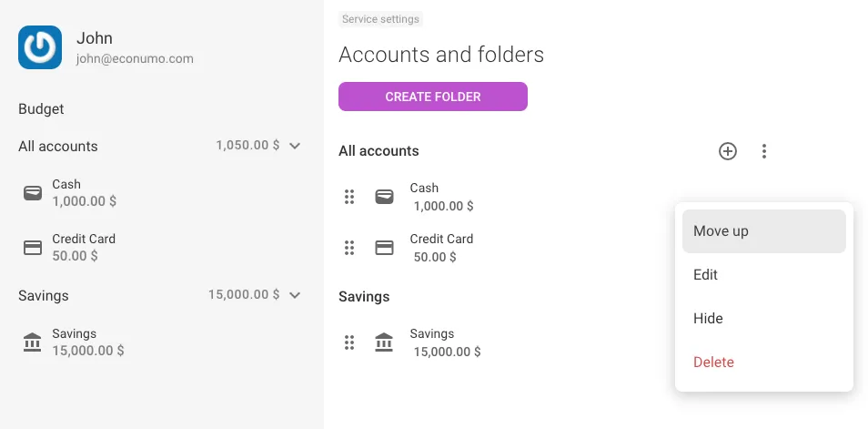This screenshot has height=429, width=868.
Task: Click the Savings sidebar folder heading
Action: 43,295
